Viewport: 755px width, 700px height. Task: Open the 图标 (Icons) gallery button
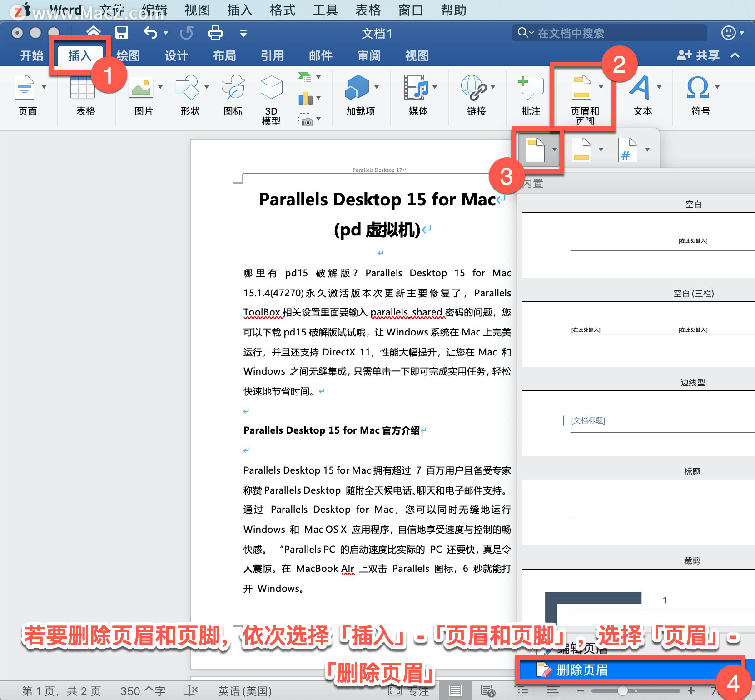[x=233, y=87]
